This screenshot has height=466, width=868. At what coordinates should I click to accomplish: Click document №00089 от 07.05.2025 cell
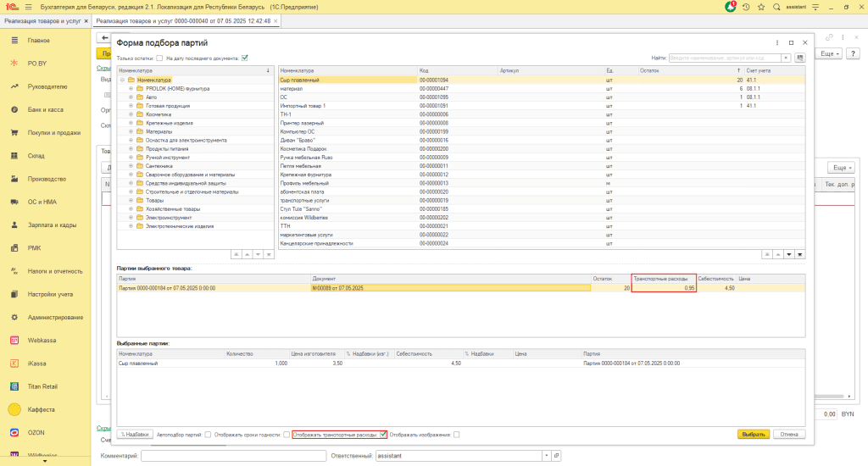451,288
